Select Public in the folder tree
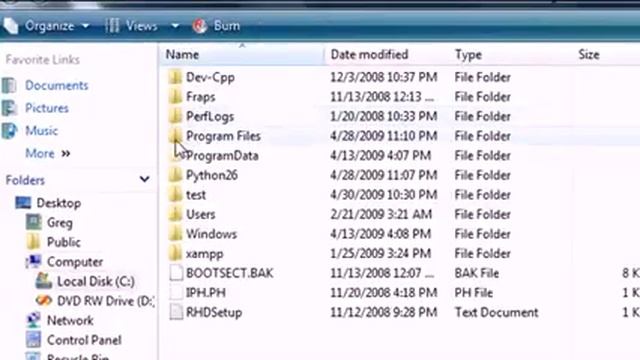 coord(64,242)
